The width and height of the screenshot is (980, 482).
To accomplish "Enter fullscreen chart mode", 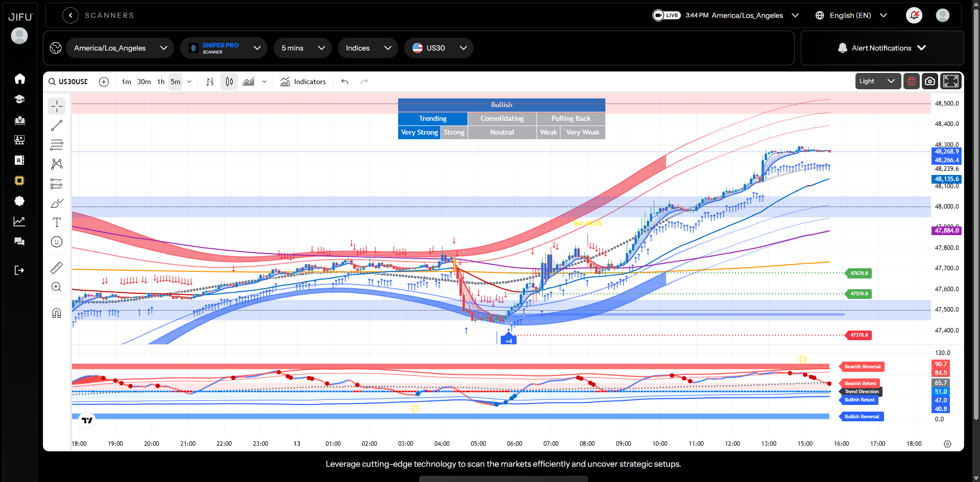I will [950, 81].
